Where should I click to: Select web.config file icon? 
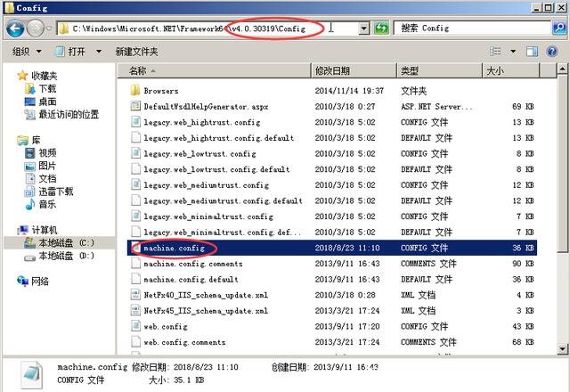pyautogui.click(x=135, y=326)
